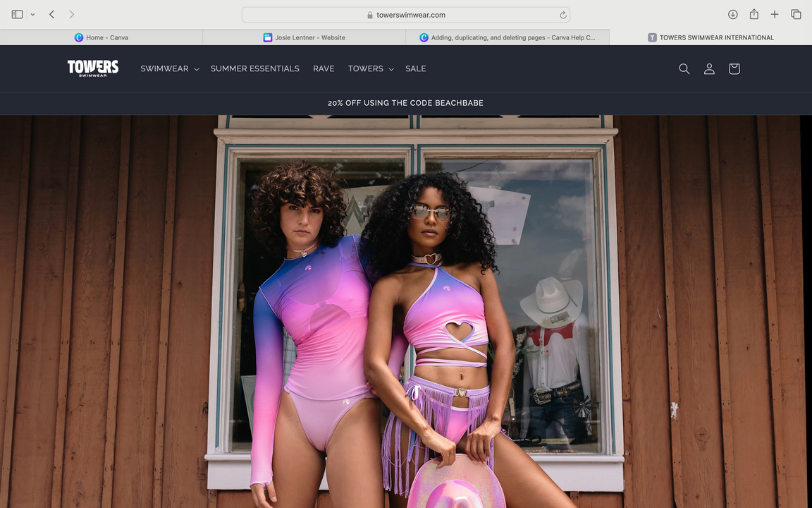Switch to the Canva Help adding pages tab

(508, 37)
